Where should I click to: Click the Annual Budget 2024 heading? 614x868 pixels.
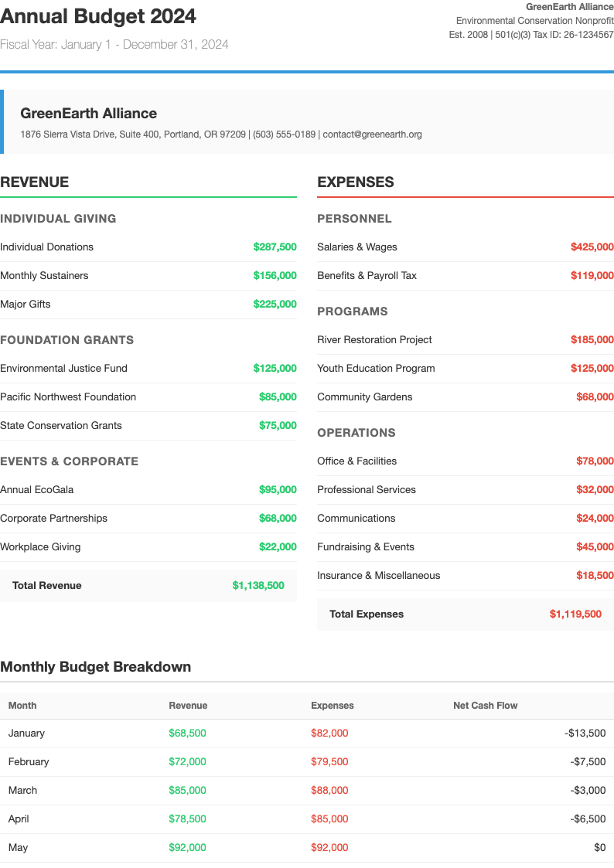click(x=98, y=16)
